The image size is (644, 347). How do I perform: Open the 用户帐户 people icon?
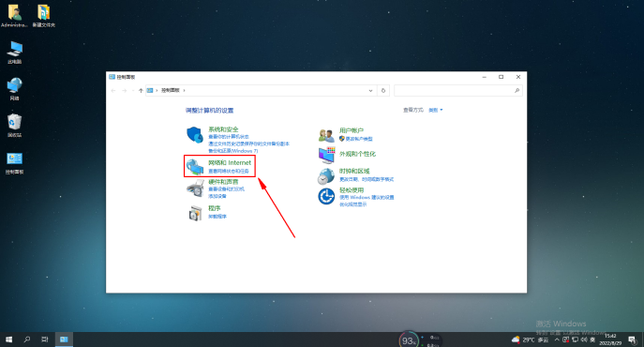click(326, 135)
